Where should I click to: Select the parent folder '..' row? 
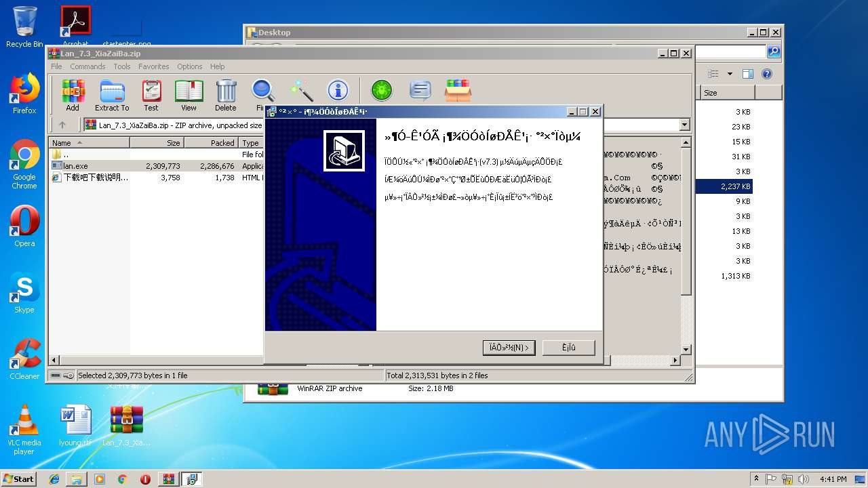157,155
